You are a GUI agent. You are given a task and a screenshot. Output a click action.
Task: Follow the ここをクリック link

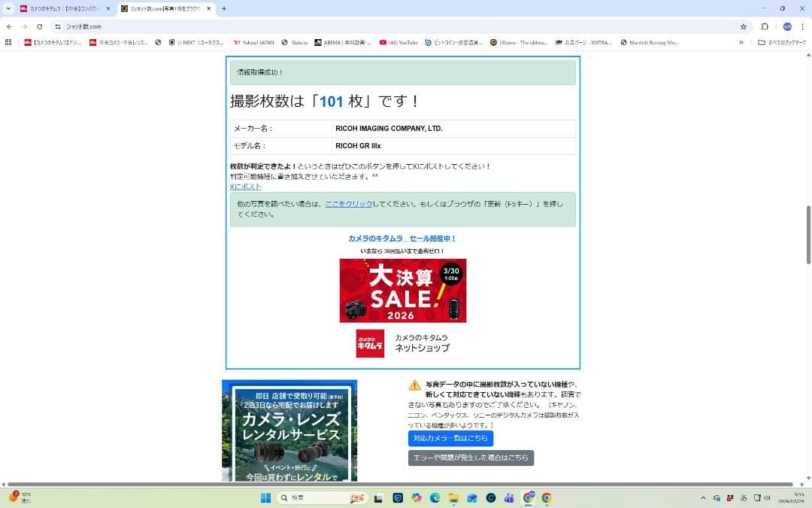click(x=349, y=204)
